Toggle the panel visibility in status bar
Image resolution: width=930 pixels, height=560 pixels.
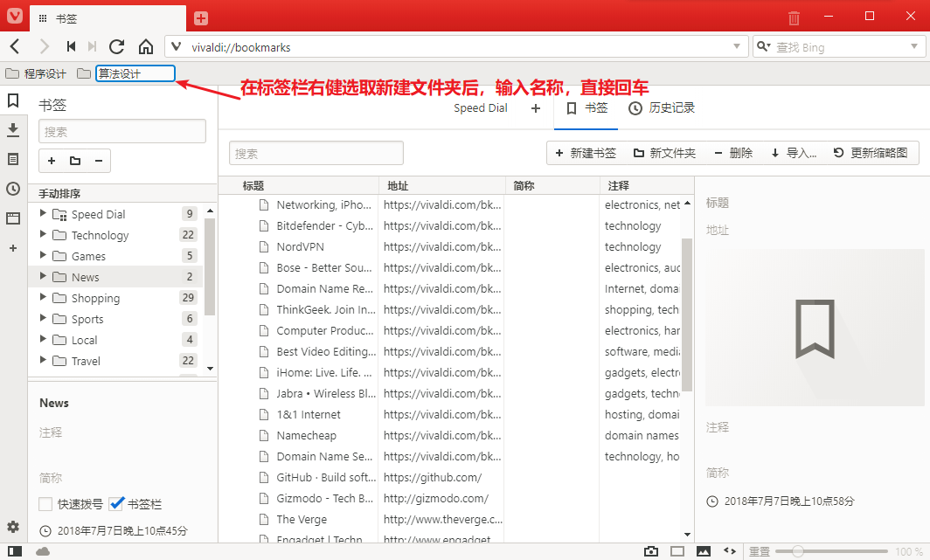coord(15,551)
